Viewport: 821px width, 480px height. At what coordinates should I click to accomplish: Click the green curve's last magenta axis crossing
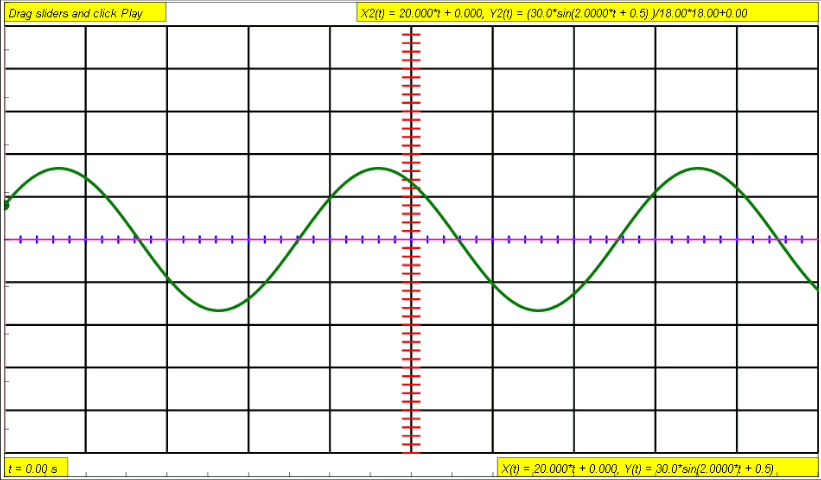point(776,240)
